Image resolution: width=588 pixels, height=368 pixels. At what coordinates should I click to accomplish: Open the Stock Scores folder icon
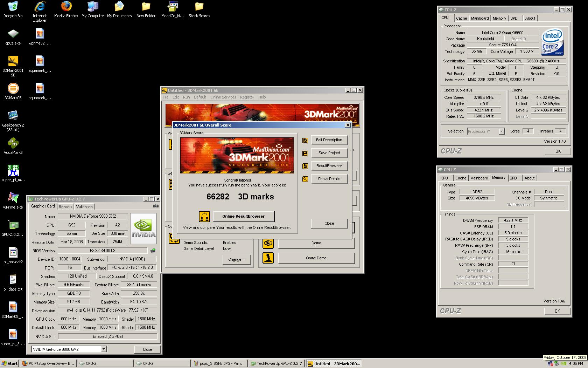(199, 9)
